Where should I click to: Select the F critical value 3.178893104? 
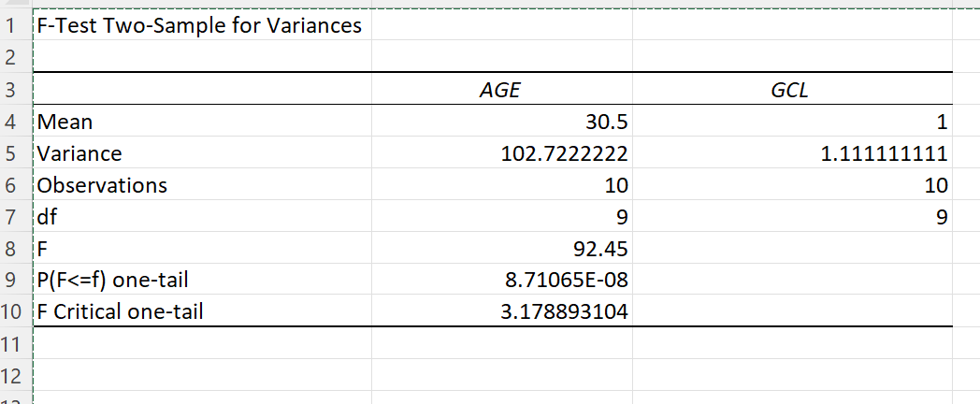(502, 310)
